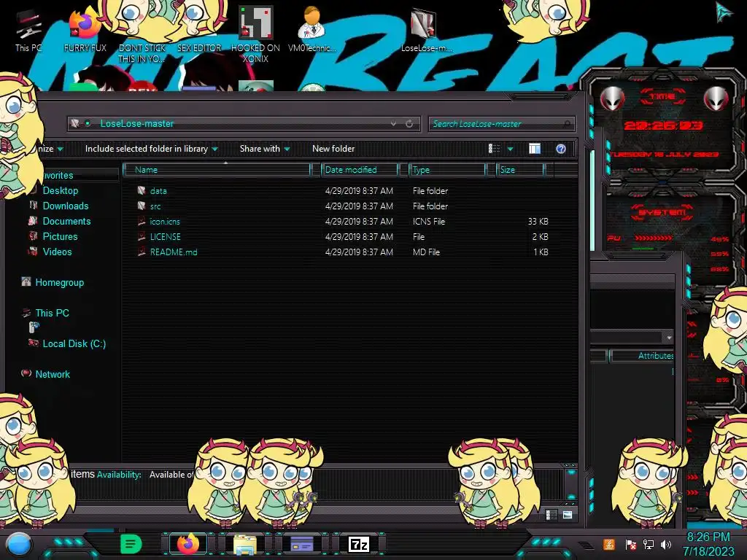Screen dimensions: 747x560
Task: Select the README.md file
Action: tap(174, 252)
